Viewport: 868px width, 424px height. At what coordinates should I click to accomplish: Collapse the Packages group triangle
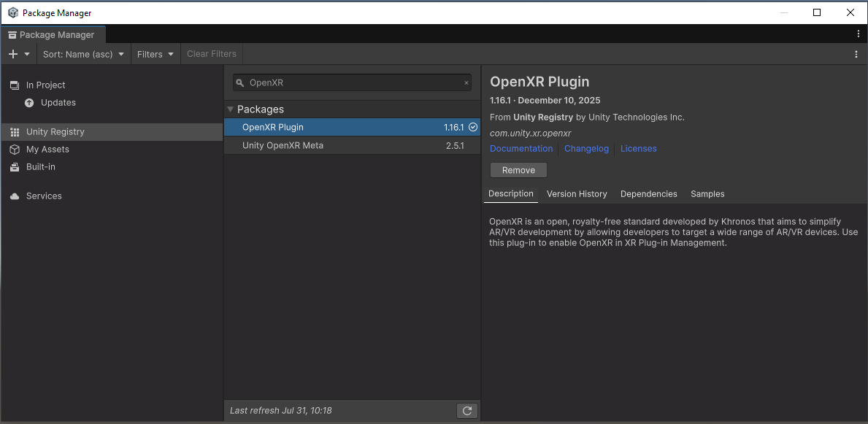[x=230, y=109]
